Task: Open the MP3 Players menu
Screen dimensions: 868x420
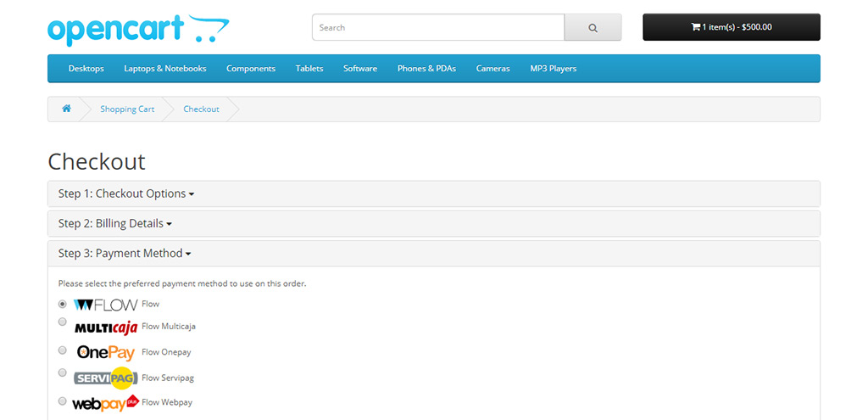Action: coord(554,68)
